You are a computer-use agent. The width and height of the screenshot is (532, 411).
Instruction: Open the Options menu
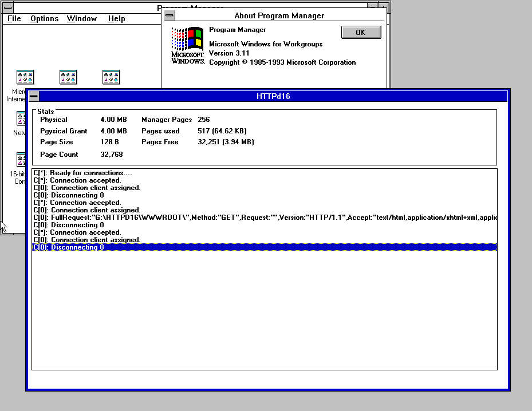pos(44,18)
